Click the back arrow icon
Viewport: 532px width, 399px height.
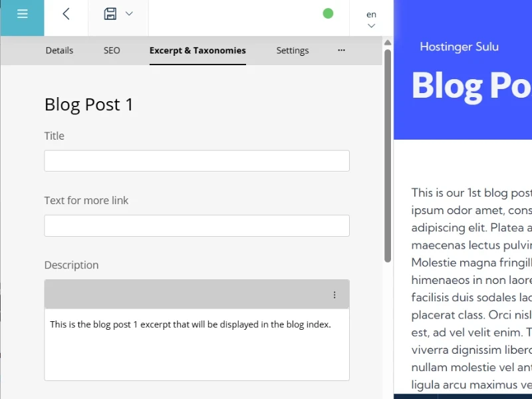tap(66, 14)
